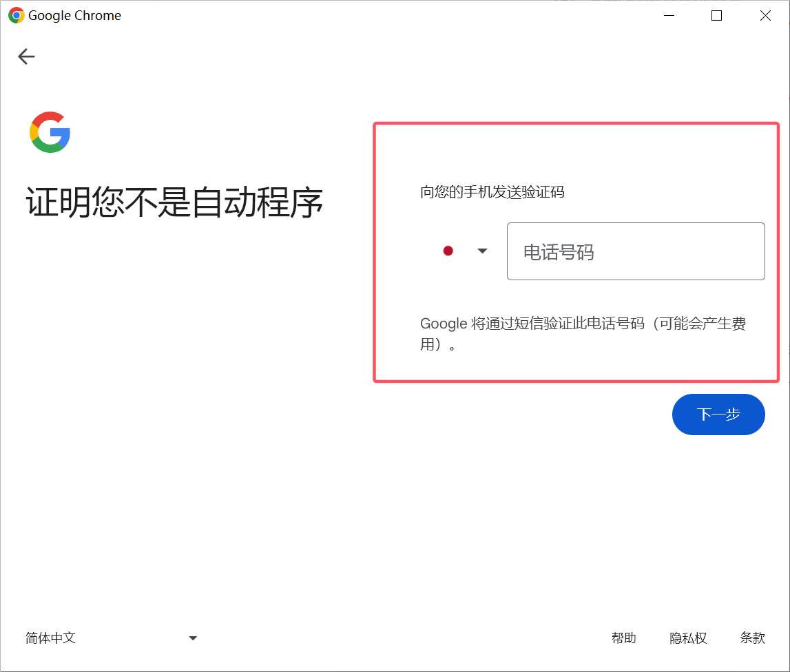Maximize the Google Chrome window
Viewport: 790px width, 672px height.
pyautogui.click(x=716, y=16)
